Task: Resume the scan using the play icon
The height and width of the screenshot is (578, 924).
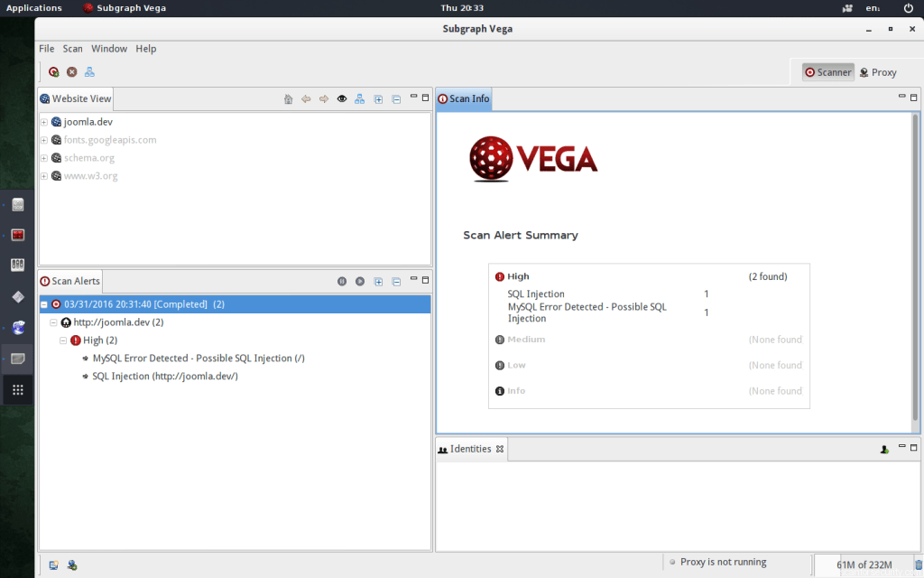Action: pos(360,281)
